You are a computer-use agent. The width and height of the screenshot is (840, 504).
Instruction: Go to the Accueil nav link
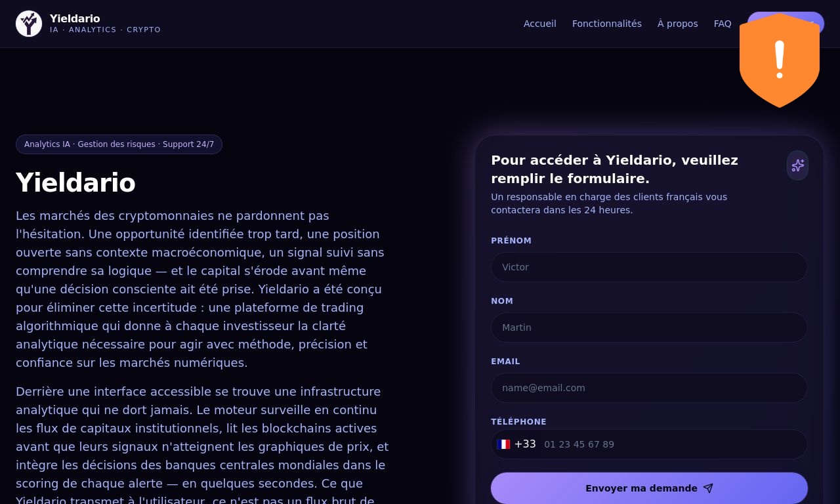540,24
